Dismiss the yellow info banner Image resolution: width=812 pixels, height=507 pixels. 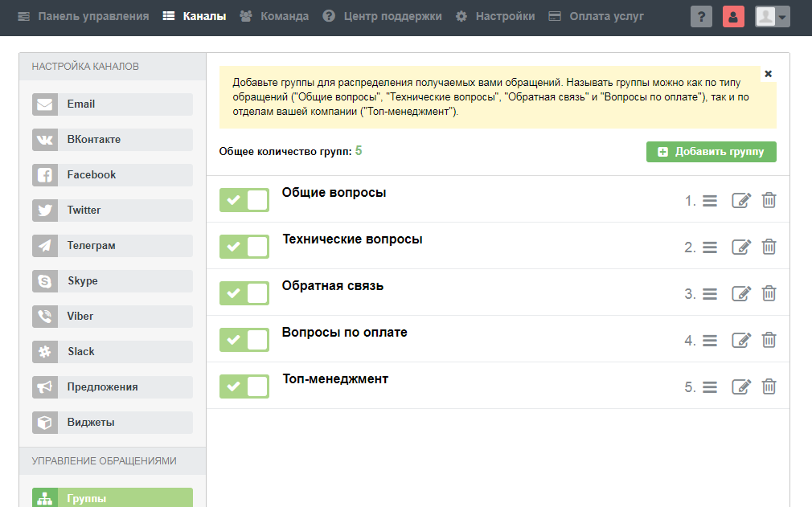768,73
